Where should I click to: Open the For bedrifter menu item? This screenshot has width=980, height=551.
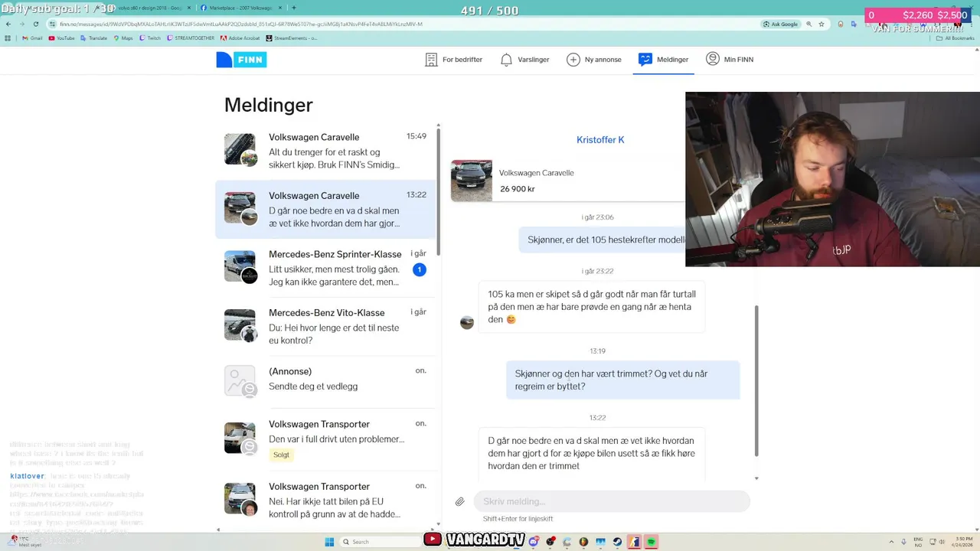(x=453, y=60)
